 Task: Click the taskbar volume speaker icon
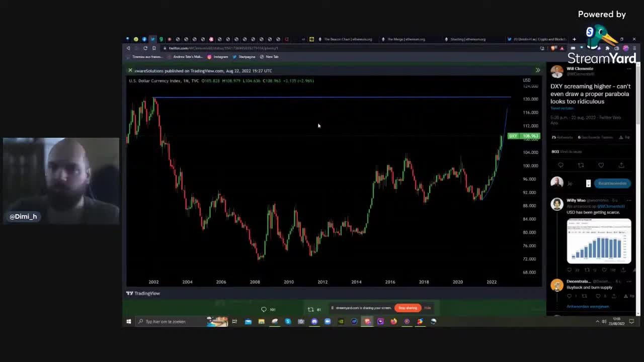click(604, 321)
